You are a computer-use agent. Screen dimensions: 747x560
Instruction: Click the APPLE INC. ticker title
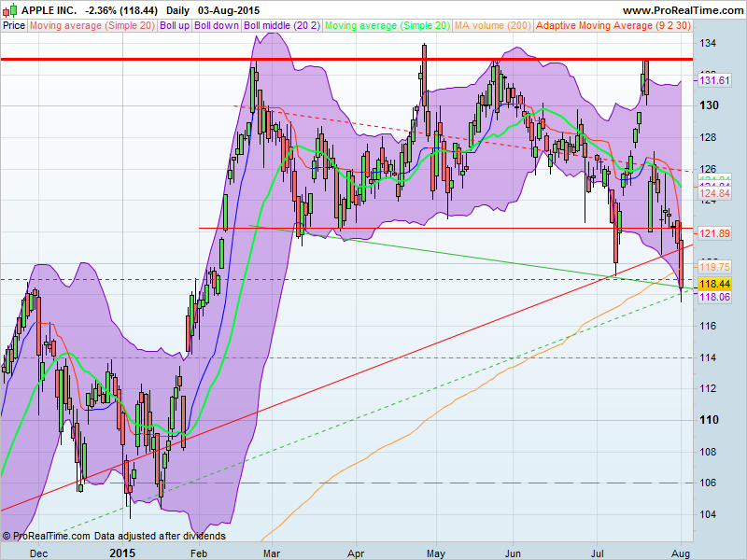(49, 10)
